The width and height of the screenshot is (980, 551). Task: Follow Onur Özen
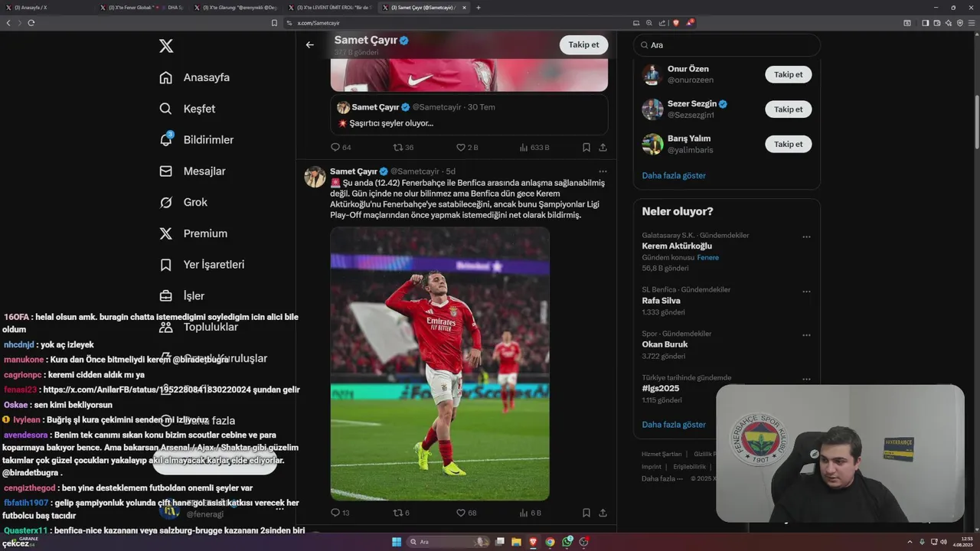tap(788, 74)
